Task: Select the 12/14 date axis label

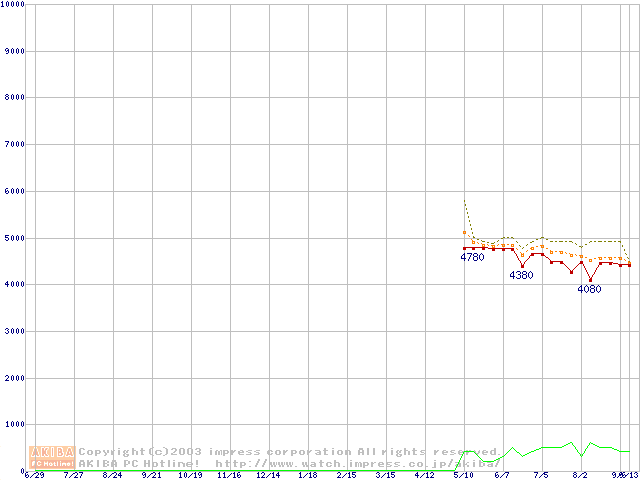Action: click(x=268, y=475)
